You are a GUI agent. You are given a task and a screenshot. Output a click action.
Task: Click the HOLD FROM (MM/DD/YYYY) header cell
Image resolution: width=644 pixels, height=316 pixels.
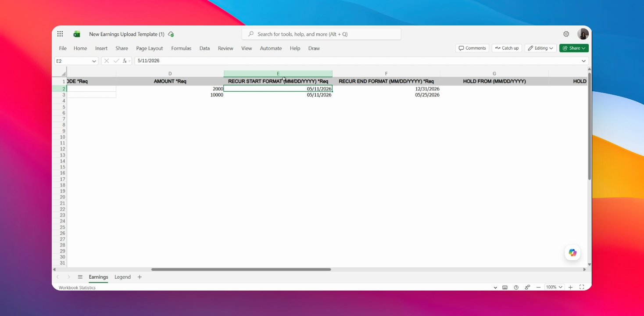tap(494, 81)
